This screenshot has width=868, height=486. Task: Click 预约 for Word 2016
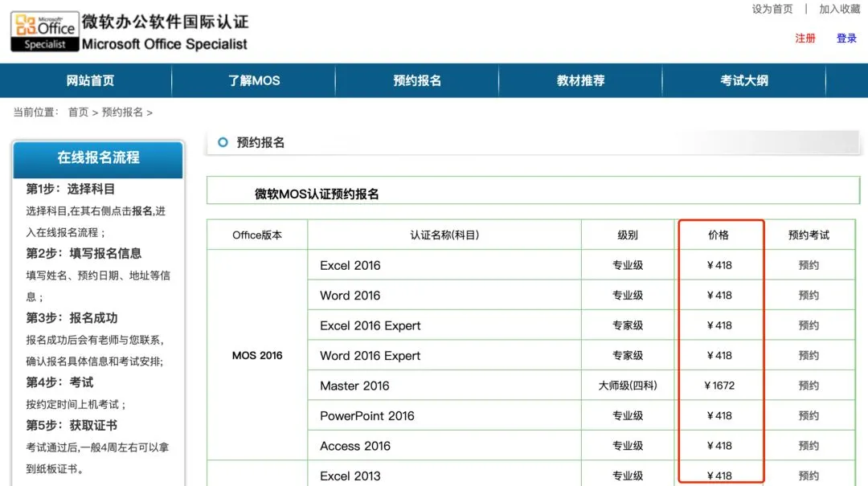809,295
